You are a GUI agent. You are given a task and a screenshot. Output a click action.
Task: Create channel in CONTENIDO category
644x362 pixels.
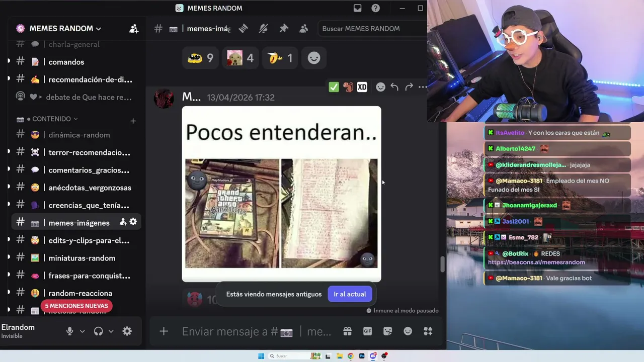click(133, 121)
